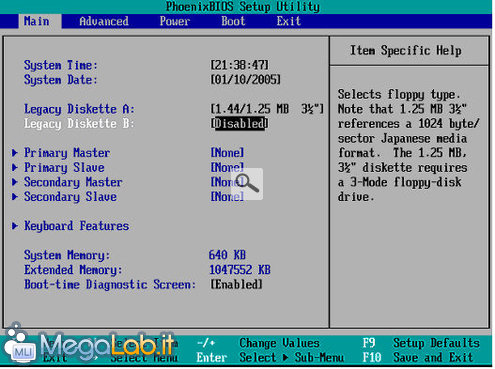Expand the Secondary Master arrow
The image size is (495, 369).
(15, 182)
